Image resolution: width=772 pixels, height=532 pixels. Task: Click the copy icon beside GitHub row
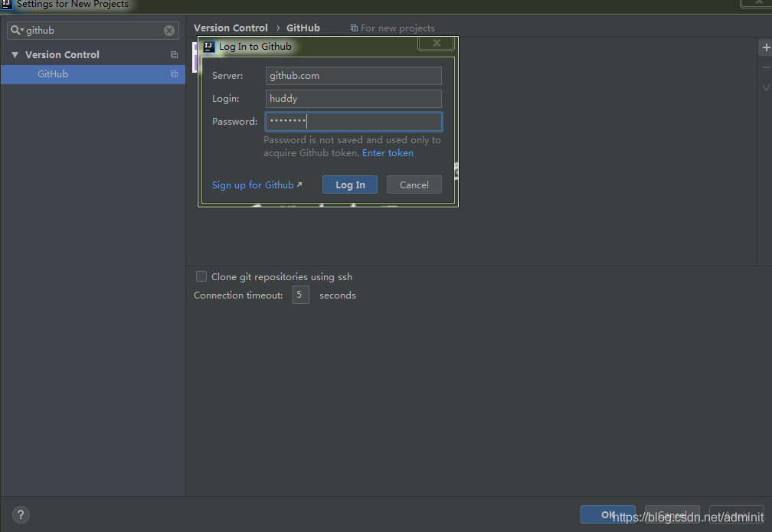(174, 73)
